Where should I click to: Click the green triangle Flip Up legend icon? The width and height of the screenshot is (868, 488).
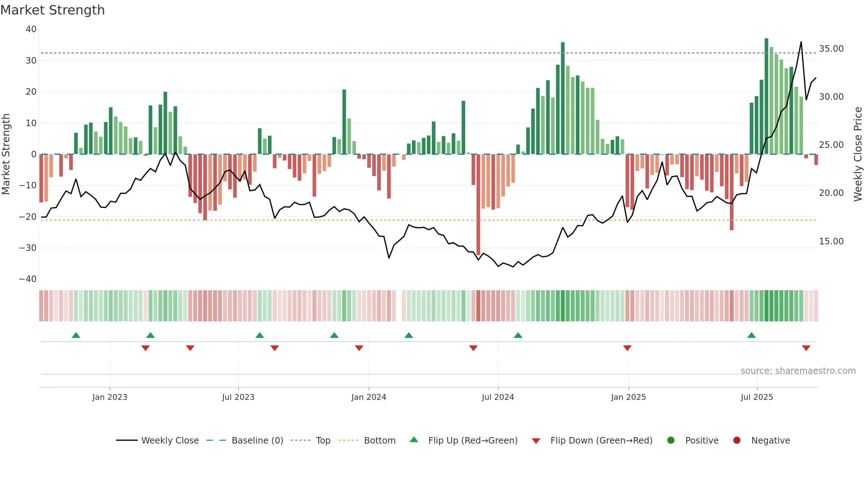click(x=414, y=440)
